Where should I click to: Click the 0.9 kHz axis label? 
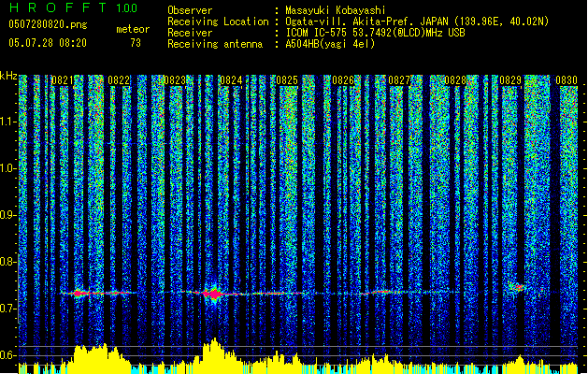[8, 215]
